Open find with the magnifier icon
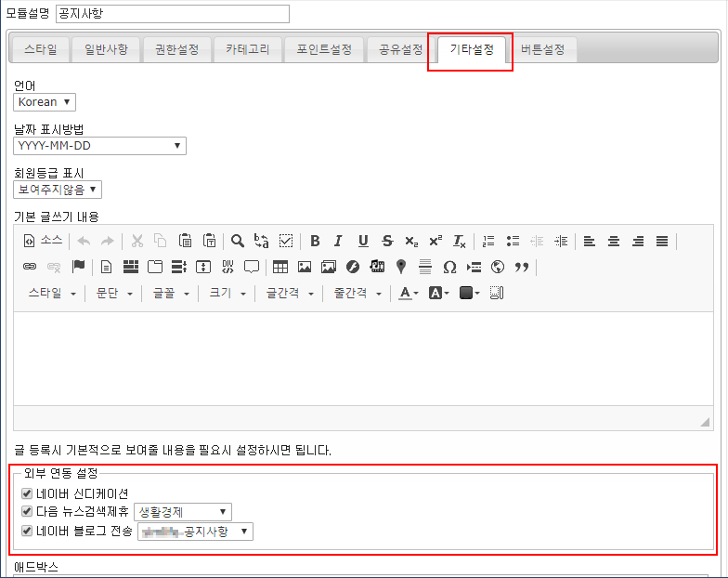This screenshot has height=578, width=728. [238, 241]
